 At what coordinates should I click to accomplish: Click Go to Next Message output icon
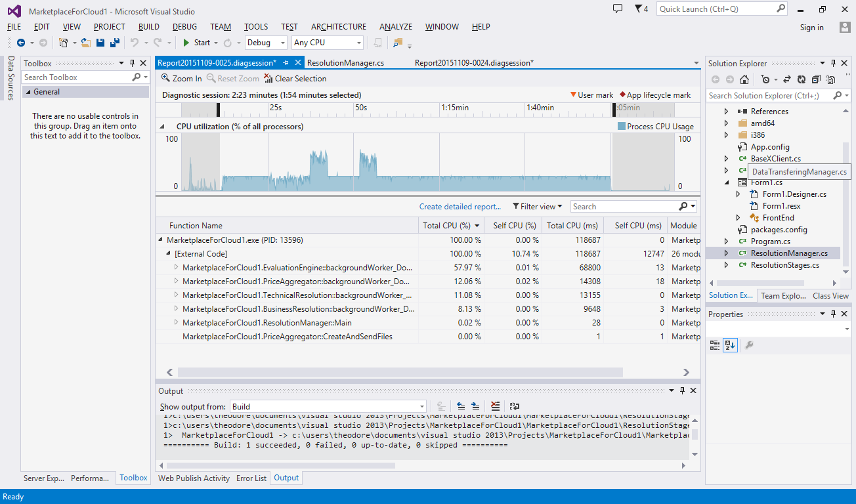point(475,406)
